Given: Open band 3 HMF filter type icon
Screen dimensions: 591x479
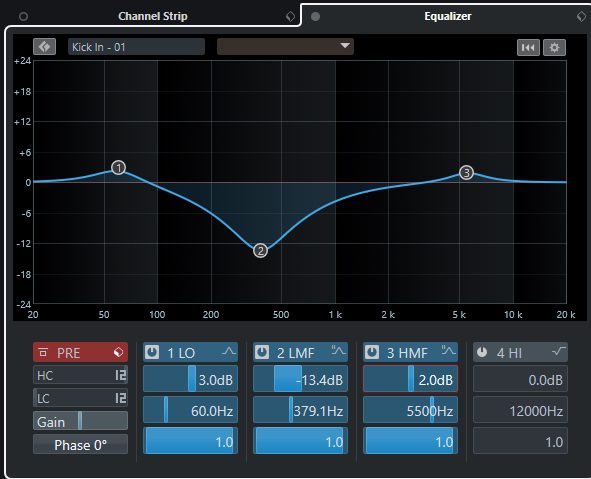Looking at the screenshot, I should point(449,351).
